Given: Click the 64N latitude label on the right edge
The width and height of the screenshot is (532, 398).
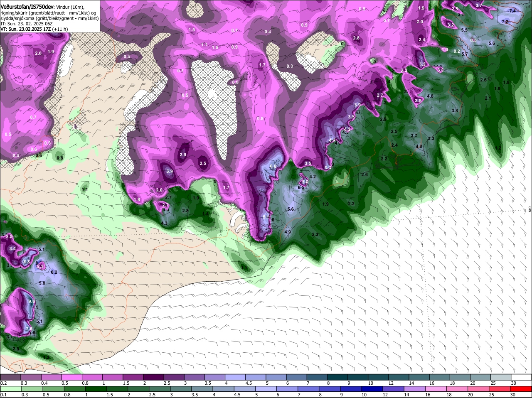Looking at the screenshot, I should coord(530,210).
